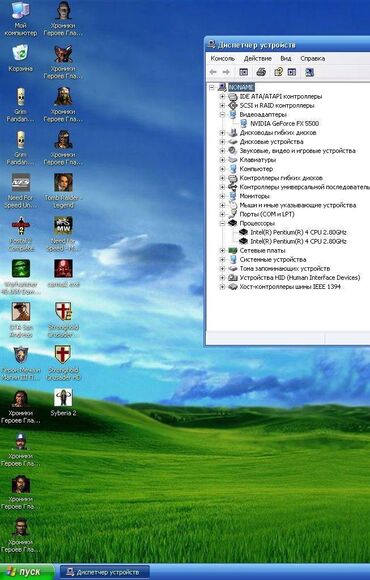
Task: Toggle the console tree toolbar icon
Action: tap(243, 72)
